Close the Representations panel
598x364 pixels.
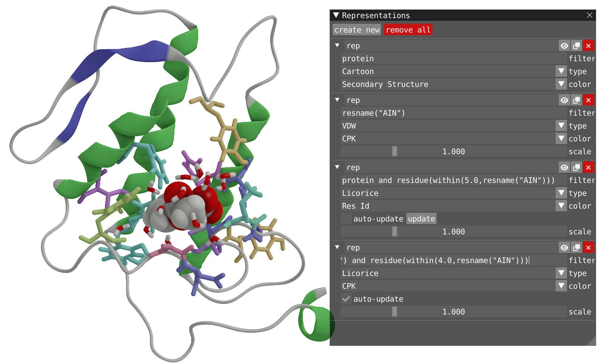590,15
